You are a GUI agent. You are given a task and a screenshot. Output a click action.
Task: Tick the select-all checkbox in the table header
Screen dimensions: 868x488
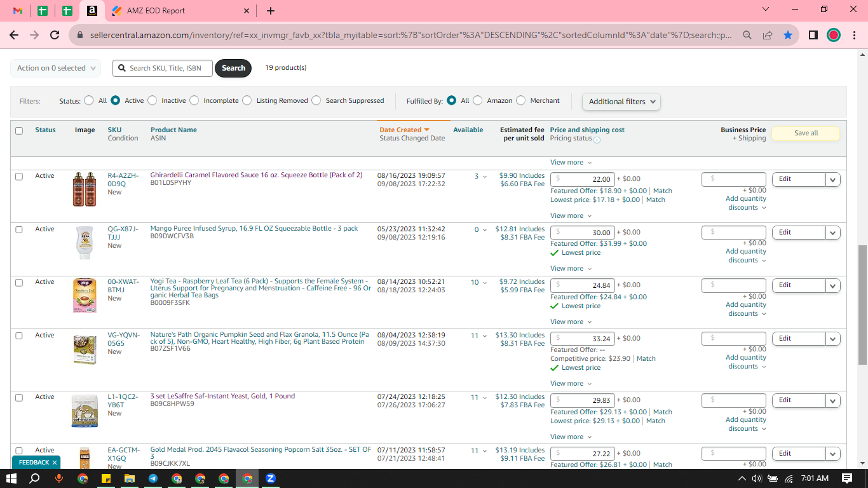(x=19, y=131)
